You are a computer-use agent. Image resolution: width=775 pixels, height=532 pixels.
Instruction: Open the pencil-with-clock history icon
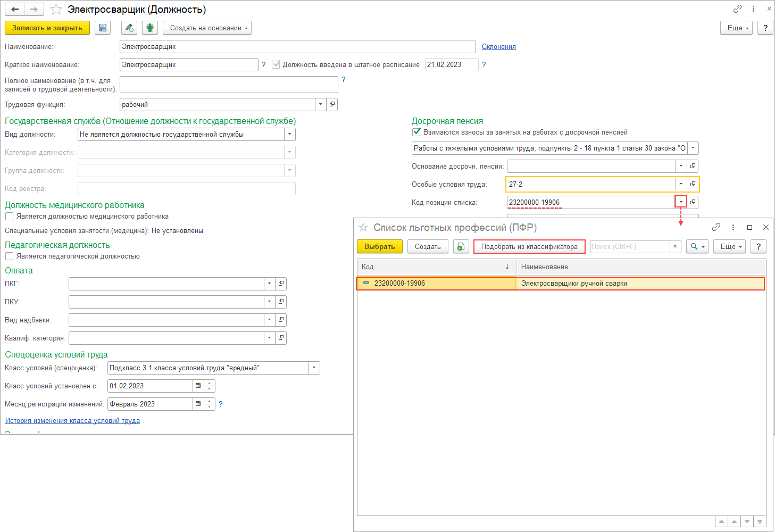click(x=129, y=28)
